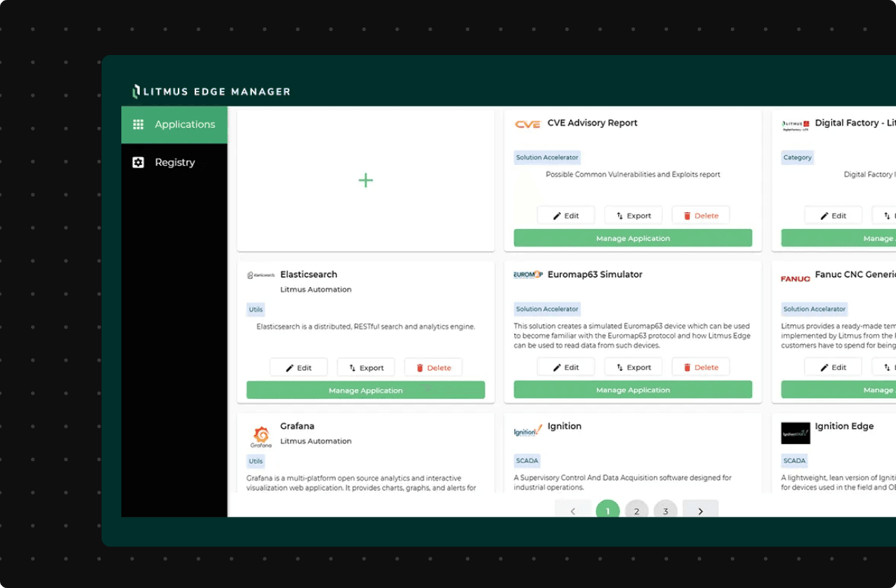896x588 pixels.
Task: Click the Grafana logo icon
Action: tap(260, 436)
